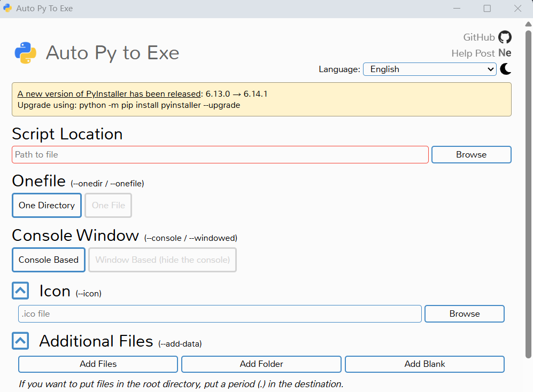Focus the Path to file input field
This screenshot has width=533, height=392.
[x=220, y=154]
